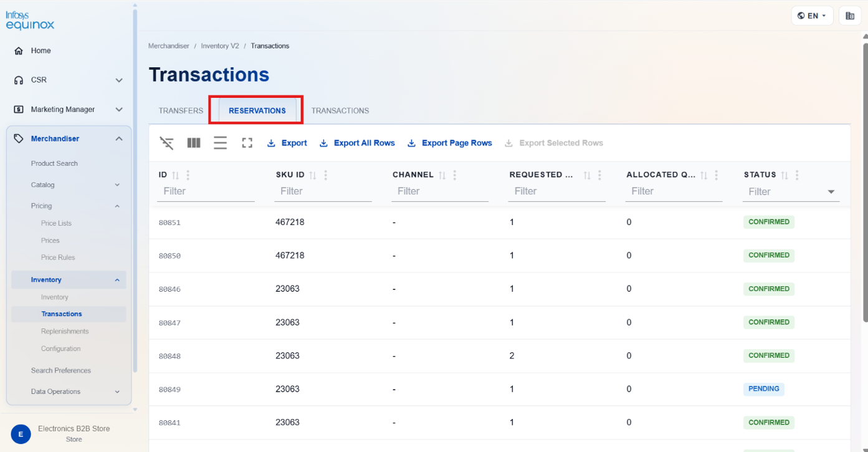Image resolution: width=868 pixels, height=452 pixels.
Task: Click the Merchandiser tag icon
Action: (19, 139)
